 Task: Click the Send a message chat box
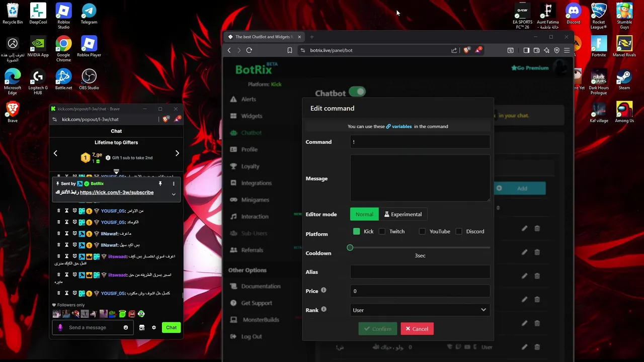click(x=93, y=328)
